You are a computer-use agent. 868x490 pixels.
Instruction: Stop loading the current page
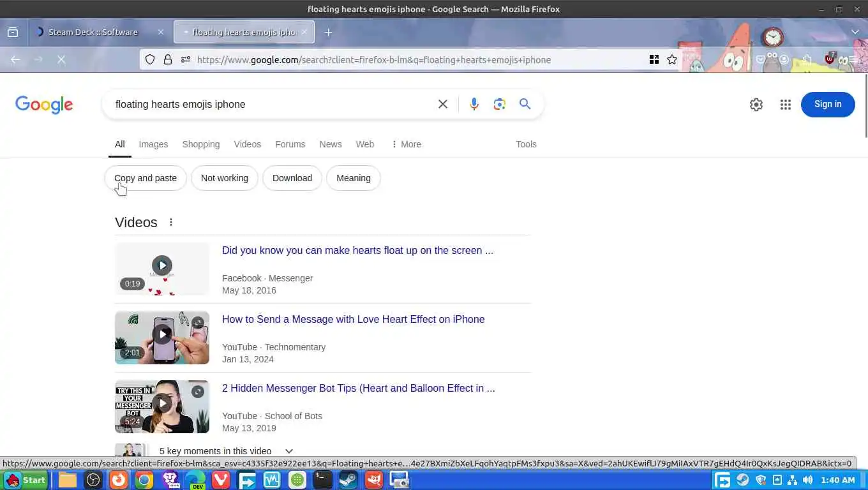click(x=61, y=59)
